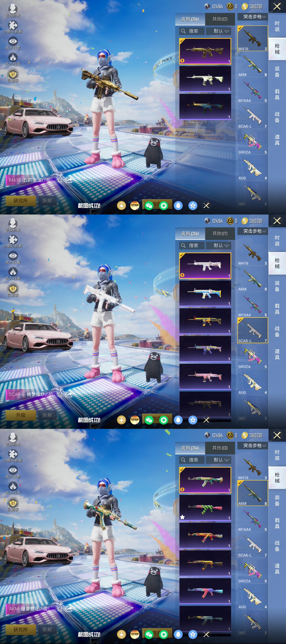Image resolution: width=286 pixels, height=644 pixels.
Task: Click the share icon beside SCAR-L-纯梦嫁纱(6级)
Action: pos(69,395)
